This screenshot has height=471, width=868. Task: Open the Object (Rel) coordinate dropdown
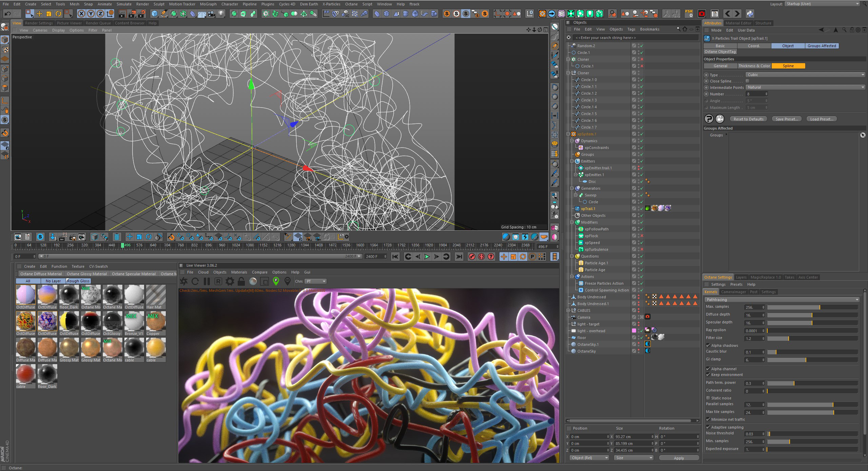(589, 458)
